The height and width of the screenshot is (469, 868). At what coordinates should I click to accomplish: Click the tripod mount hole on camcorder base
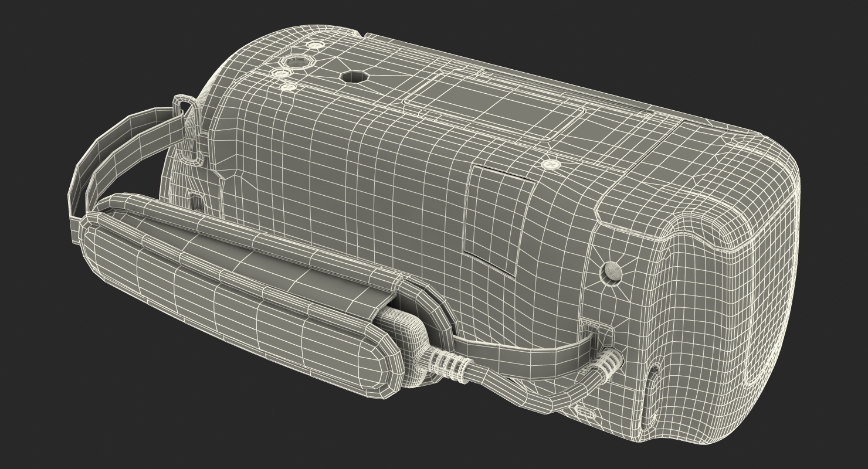tap(353, 77)
